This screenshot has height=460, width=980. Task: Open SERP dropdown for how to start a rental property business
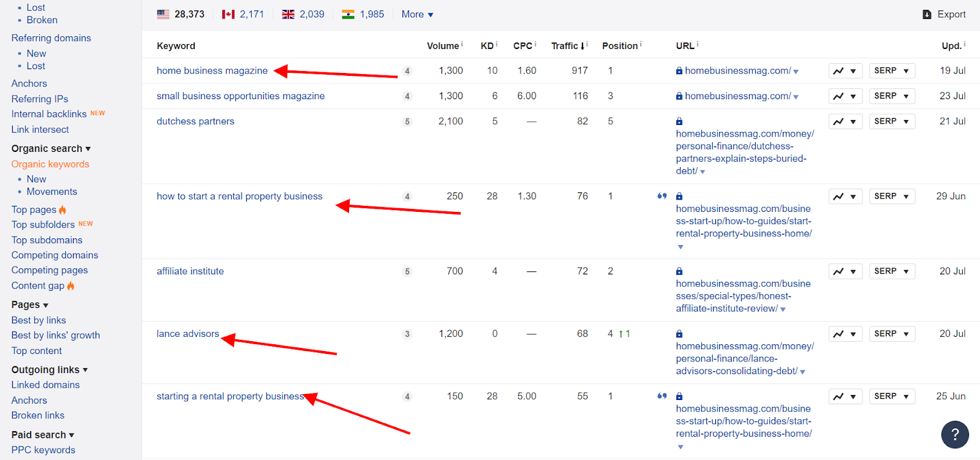(892, 197)
